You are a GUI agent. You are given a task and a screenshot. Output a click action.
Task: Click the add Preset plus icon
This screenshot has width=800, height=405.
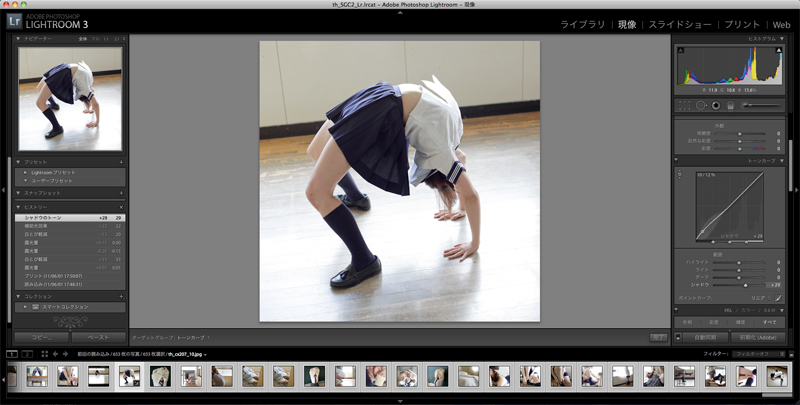tap(122, 161)
